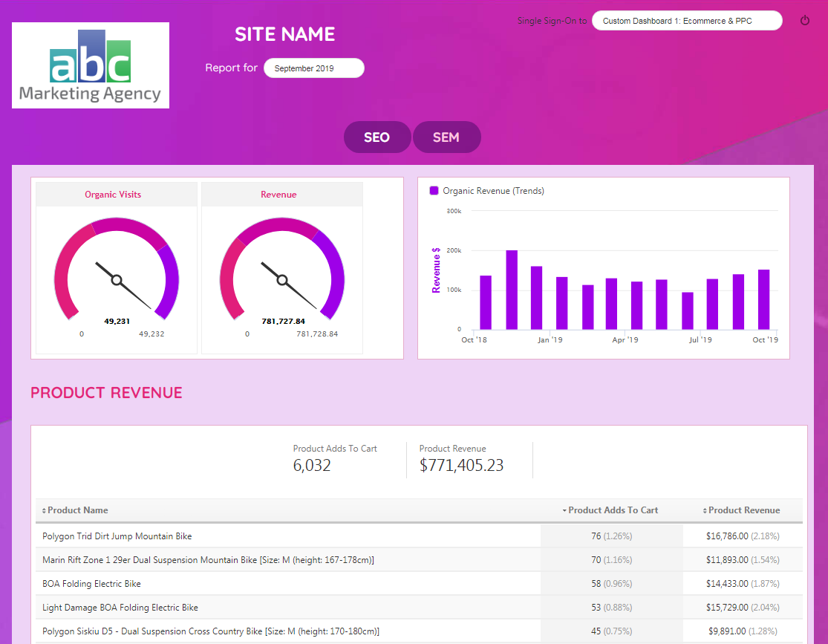This screenshot has height=644, width=828.
Task: Click the power logout icon
Action: coord(805,21)
